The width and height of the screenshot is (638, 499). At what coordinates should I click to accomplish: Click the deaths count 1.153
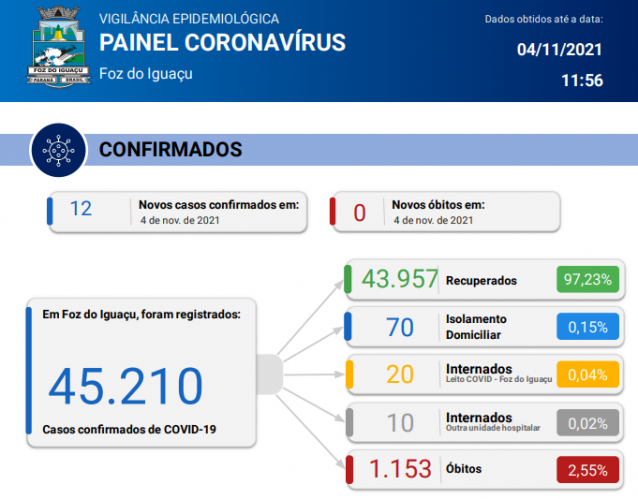(400, 469)
